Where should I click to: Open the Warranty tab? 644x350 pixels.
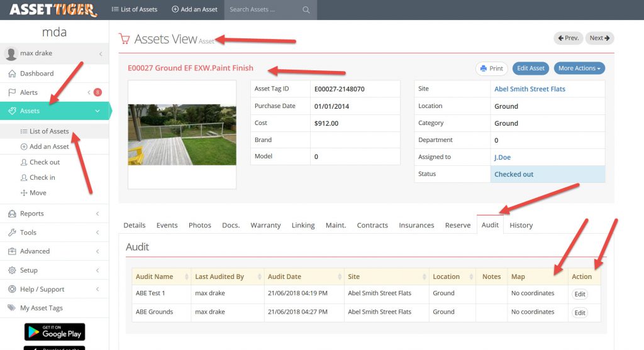(x=265, y=225)
